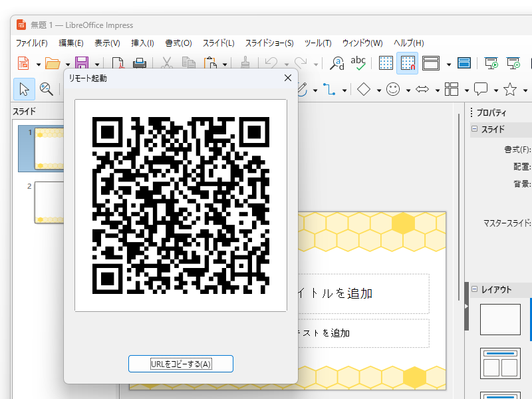Choose the title with two contents layout
Image resolution: width=532 pixels, height=399 pixels.
click(x=500, y=363)
